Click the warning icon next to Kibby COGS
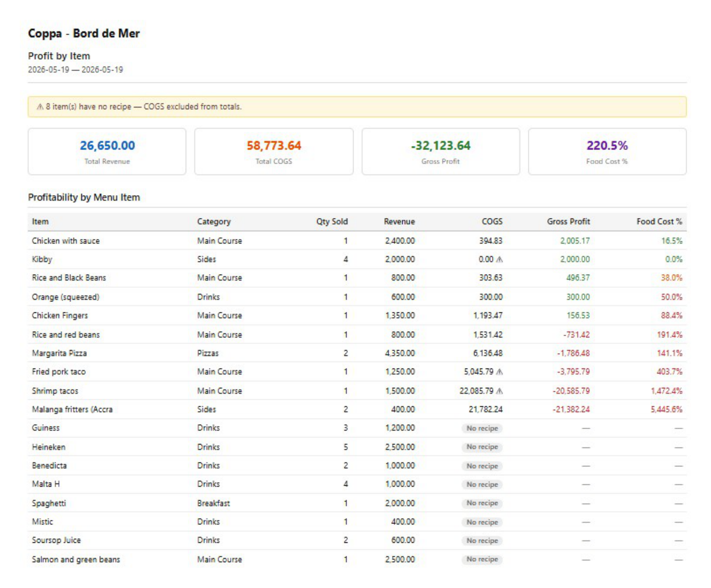Screen dimensions: 711x588 point(499,259)
